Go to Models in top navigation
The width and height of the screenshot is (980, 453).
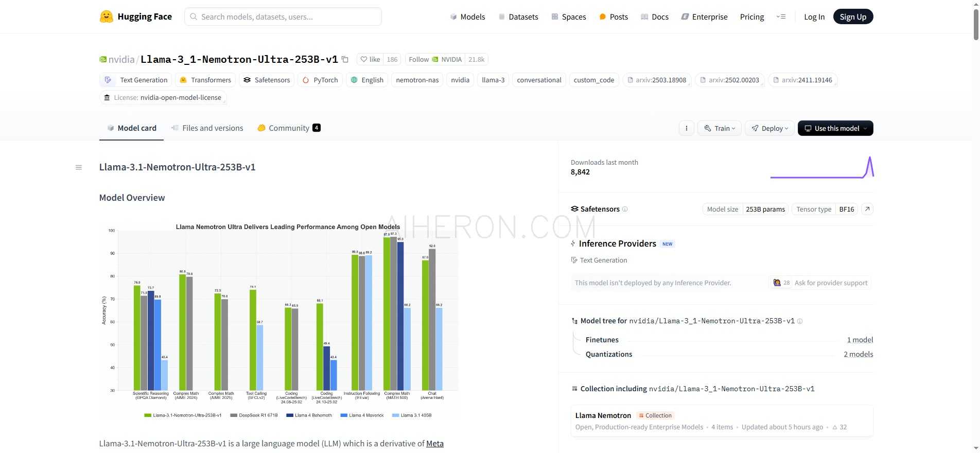pos(467,17)
